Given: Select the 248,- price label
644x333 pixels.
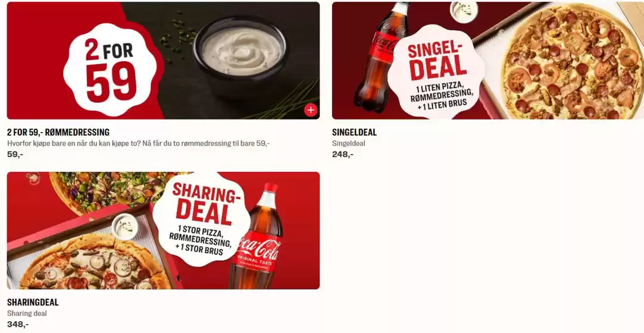Looking at the screenshot, I should click(x=343, y=155).
